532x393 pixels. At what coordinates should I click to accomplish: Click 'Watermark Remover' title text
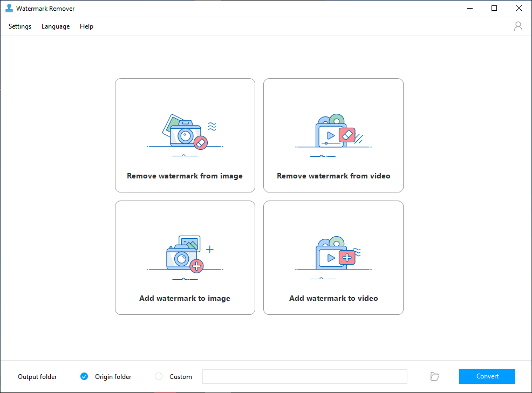[x=45, y=9]
